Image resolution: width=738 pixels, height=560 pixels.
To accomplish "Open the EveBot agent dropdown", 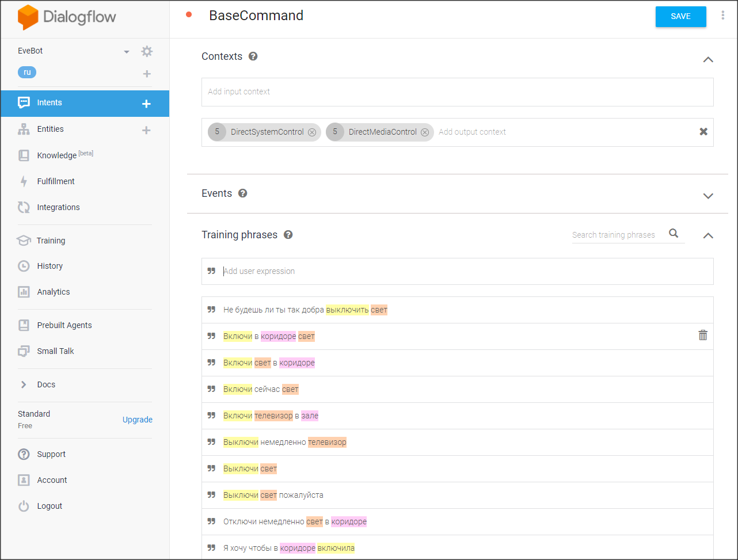I will [x=127, y=52].
